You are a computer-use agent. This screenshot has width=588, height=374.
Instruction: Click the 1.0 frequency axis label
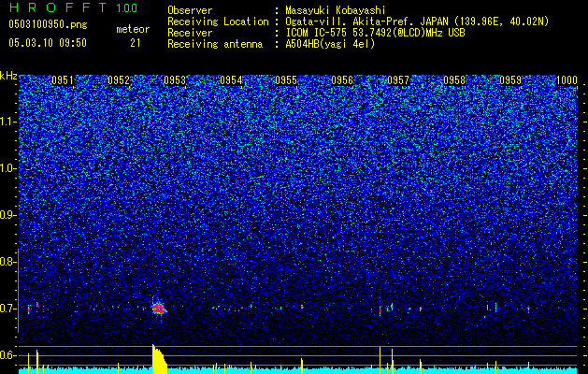(x=8, y=169)
